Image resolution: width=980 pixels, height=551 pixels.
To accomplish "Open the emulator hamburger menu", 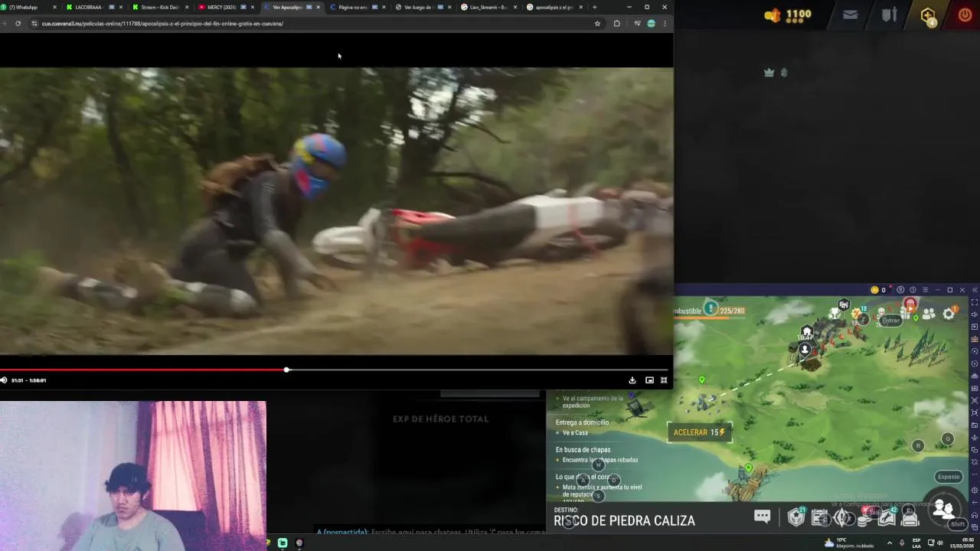I will coord(925,290).
